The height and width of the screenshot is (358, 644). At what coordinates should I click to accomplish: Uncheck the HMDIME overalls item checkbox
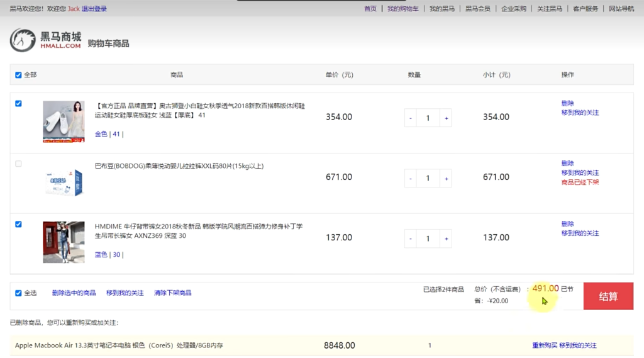(18, 224)
